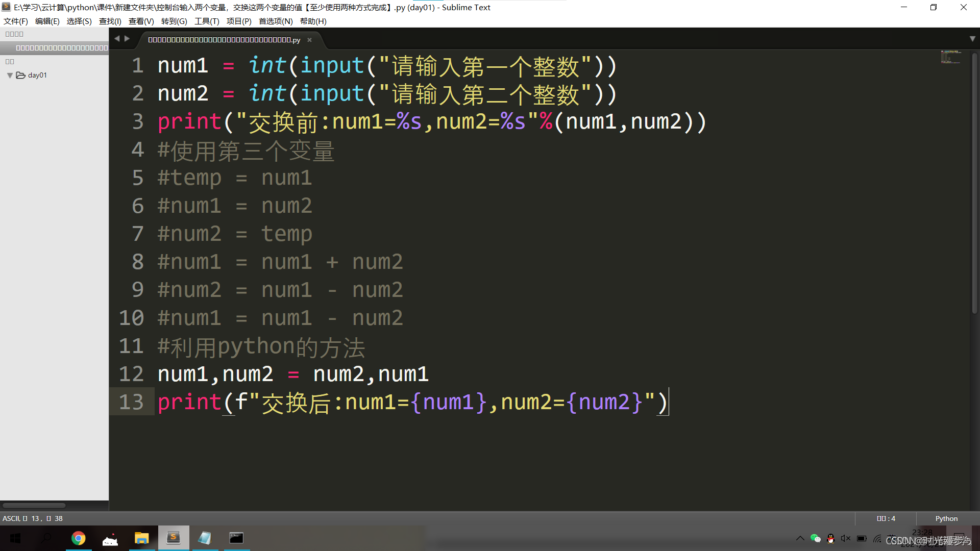Click the 'ASCII, 13, 38' status text
The image size is (980, 551).
33,518
